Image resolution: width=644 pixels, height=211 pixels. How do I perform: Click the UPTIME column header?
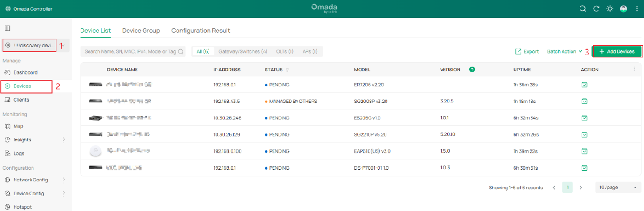pyautogui.click(x=522, y=70)
